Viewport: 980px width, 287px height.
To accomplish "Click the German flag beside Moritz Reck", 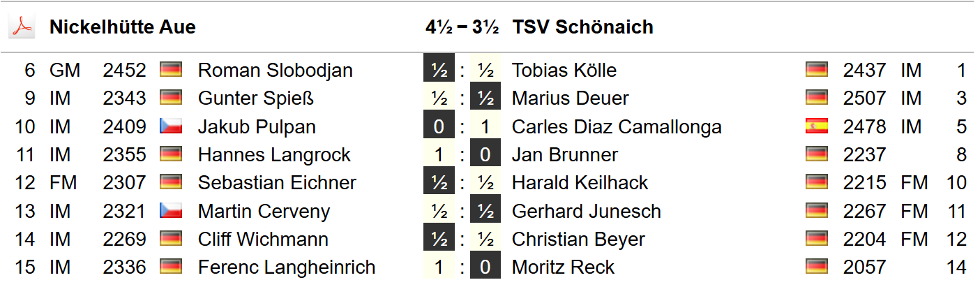I will [x=816, y=267].
